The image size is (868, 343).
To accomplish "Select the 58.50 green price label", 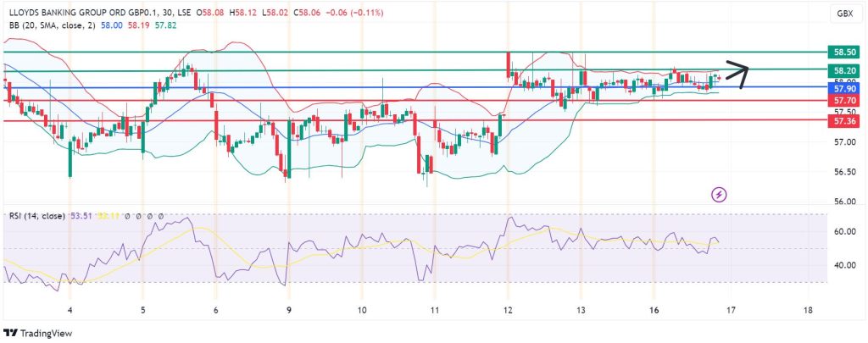I will (x=843, y=52).
